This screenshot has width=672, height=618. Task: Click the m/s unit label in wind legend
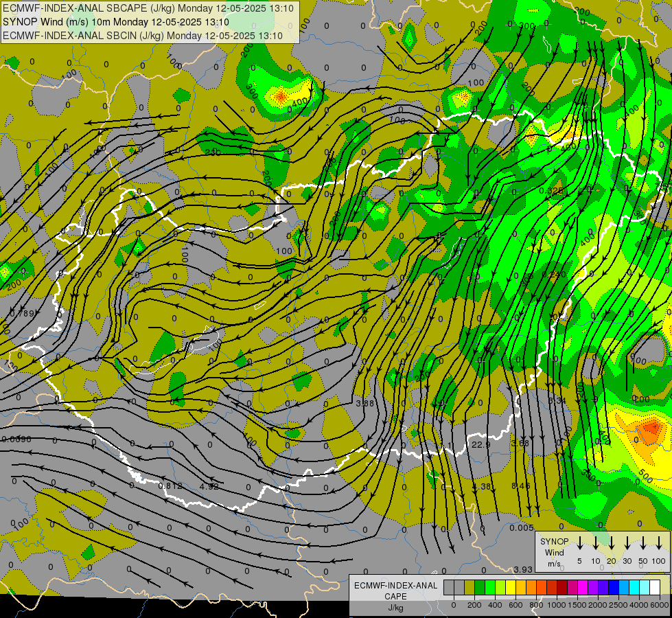click(554, 564)
